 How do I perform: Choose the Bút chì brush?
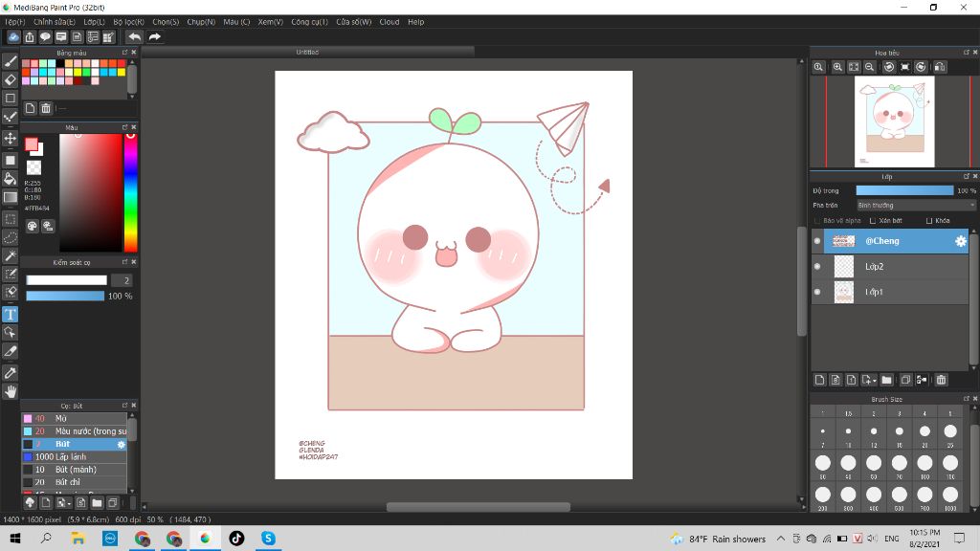point(75,482)
